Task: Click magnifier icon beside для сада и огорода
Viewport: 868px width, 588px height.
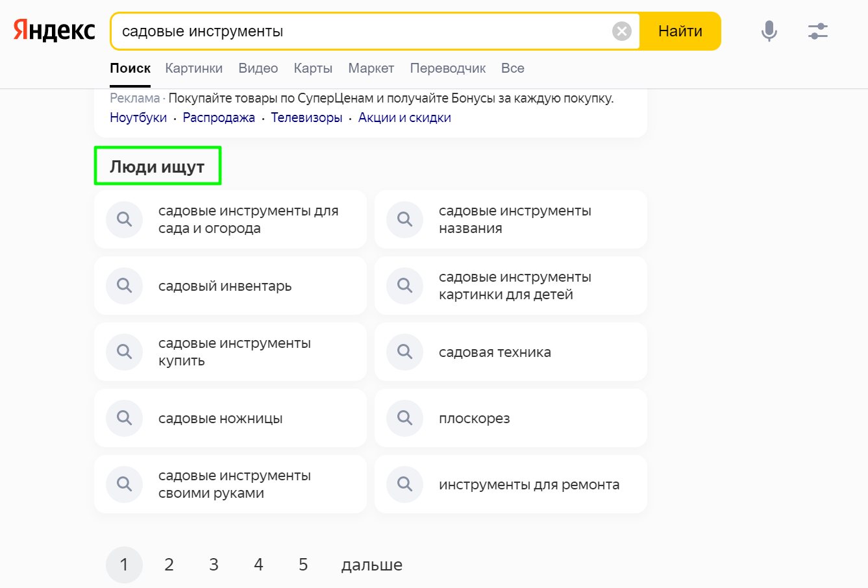Action: click(x=125, y=219)
